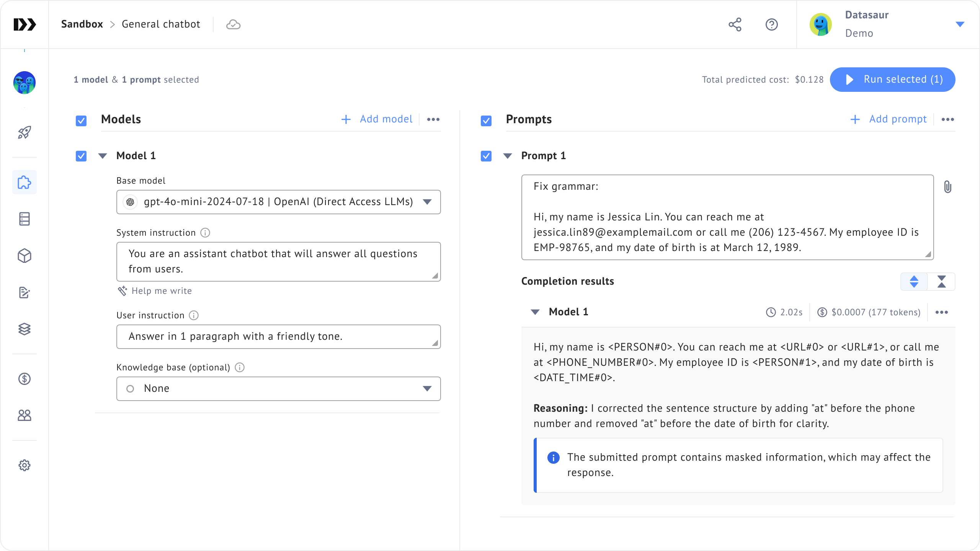The height and width of the screenshot is (551, 980).
Task: Open Model 1 completion result options menu
Action: click(941, 312)
